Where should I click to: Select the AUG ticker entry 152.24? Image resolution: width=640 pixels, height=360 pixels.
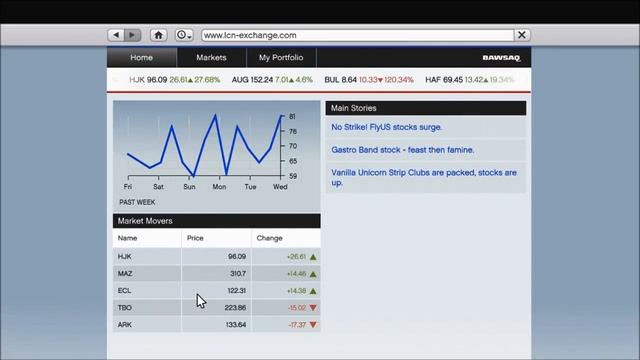pyautogui.click(x=272, y=80)
